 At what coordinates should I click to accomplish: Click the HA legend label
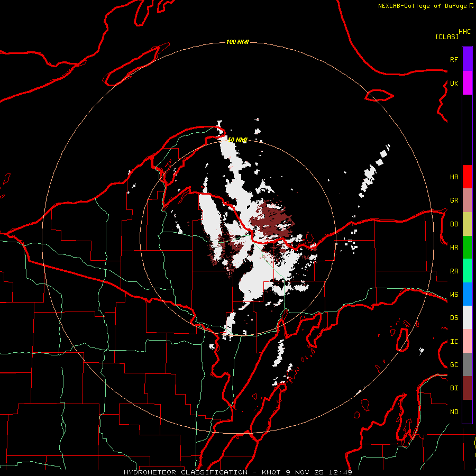click(454, 177)
